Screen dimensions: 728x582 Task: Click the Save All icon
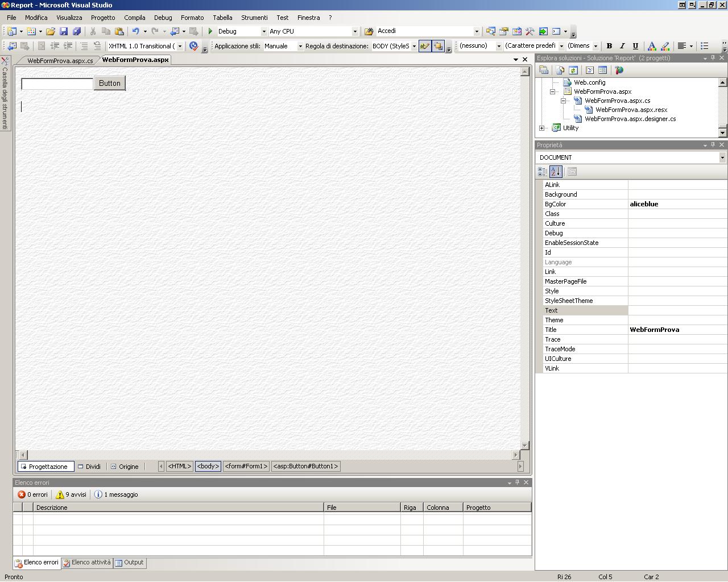coord(77,31)
